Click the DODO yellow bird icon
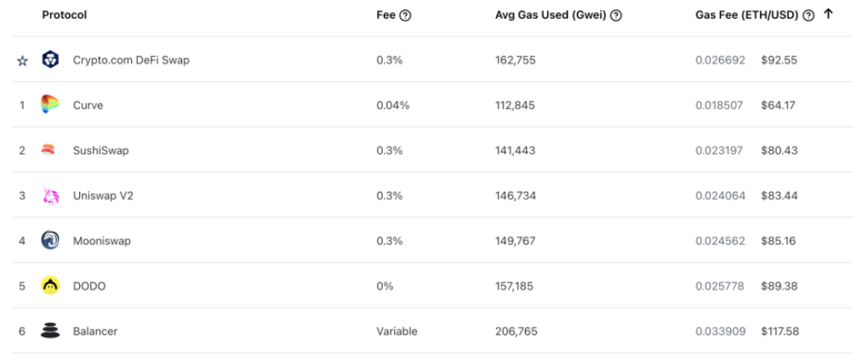This screenshot has width=868, height=362. pyautogui.click(x=50, y=286)
